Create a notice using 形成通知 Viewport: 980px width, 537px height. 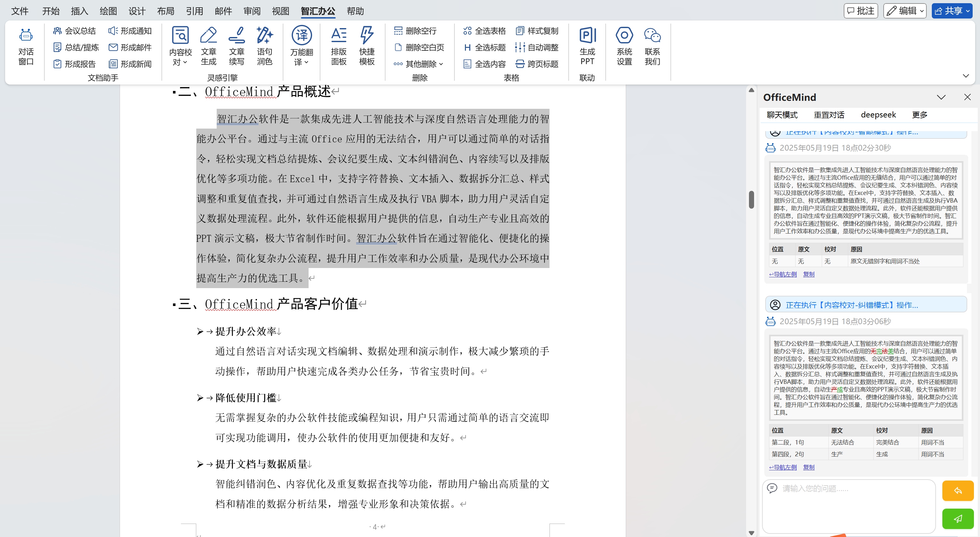click(x=130, y=31)
